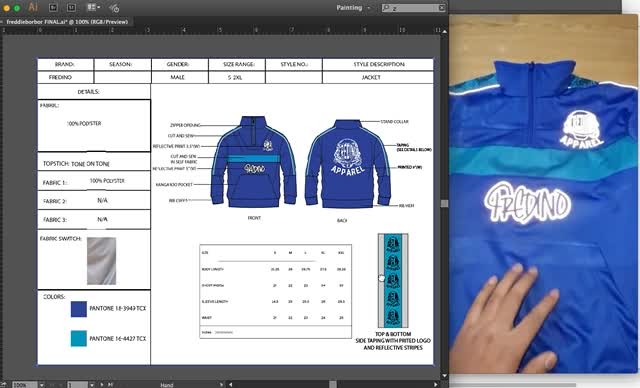Image resolution: width=640 pixels, height=388 pixels.
Task: Click the GENDER: header cell
Action: click(x=180, y=64)
